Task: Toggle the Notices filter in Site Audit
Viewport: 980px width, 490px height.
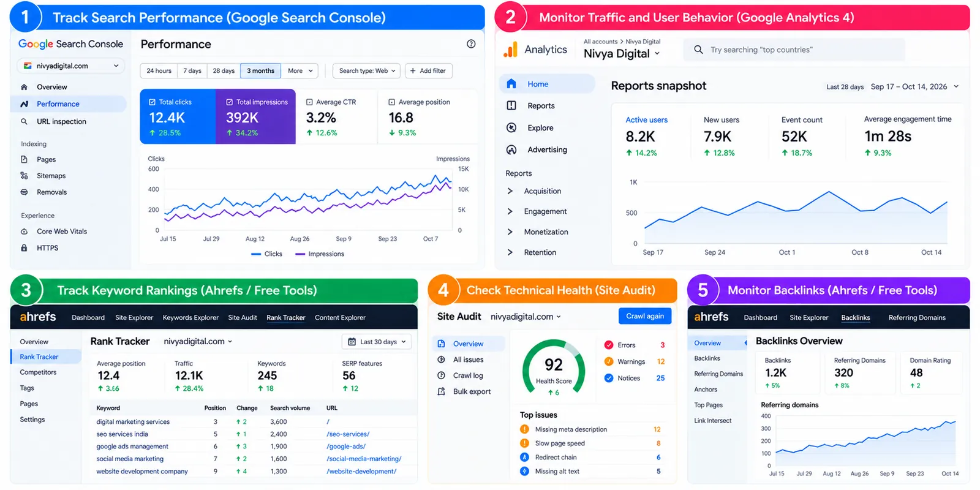Action: point(609,378)
